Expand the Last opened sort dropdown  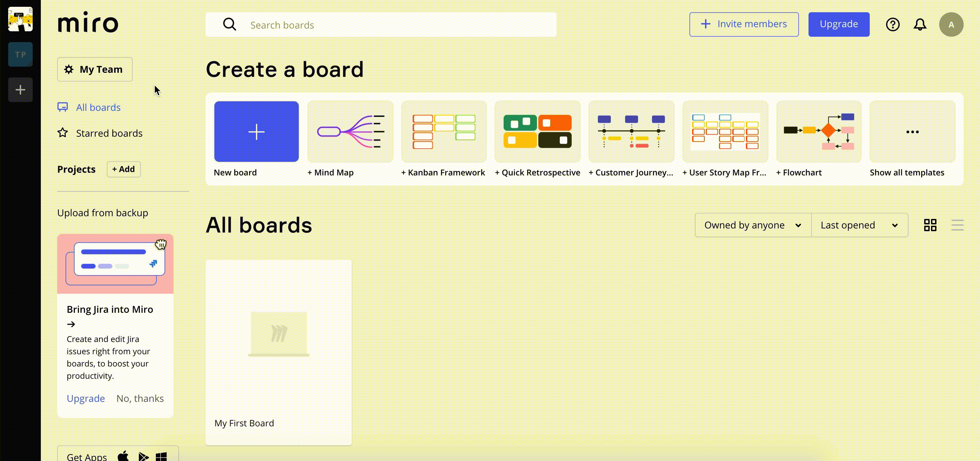pyautogui.click(x=859, y=225)
